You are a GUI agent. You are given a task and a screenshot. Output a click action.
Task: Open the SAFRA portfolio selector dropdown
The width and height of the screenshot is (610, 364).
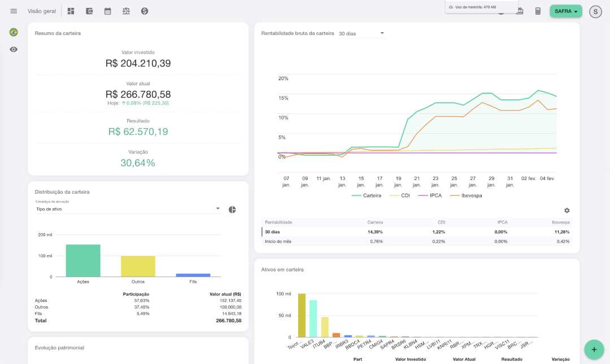point(566,11)
